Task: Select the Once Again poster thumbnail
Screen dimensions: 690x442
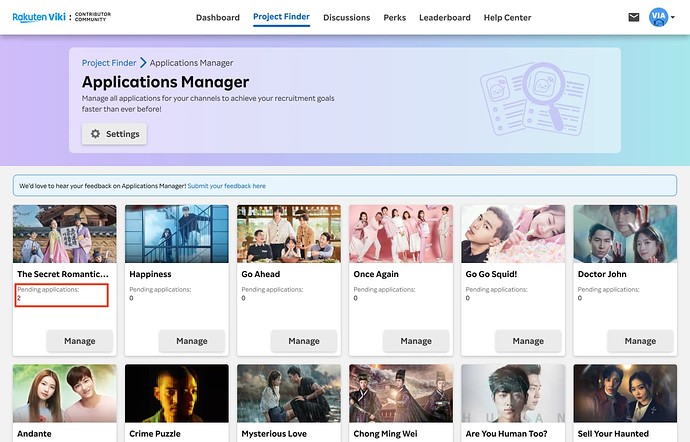Action: [400, 234]
